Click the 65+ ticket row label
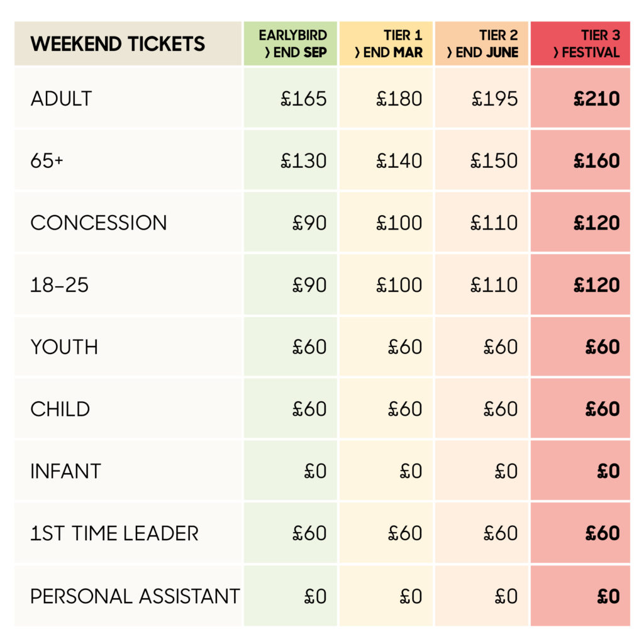The width and height of the screenshot is (644, 644). 47,161
